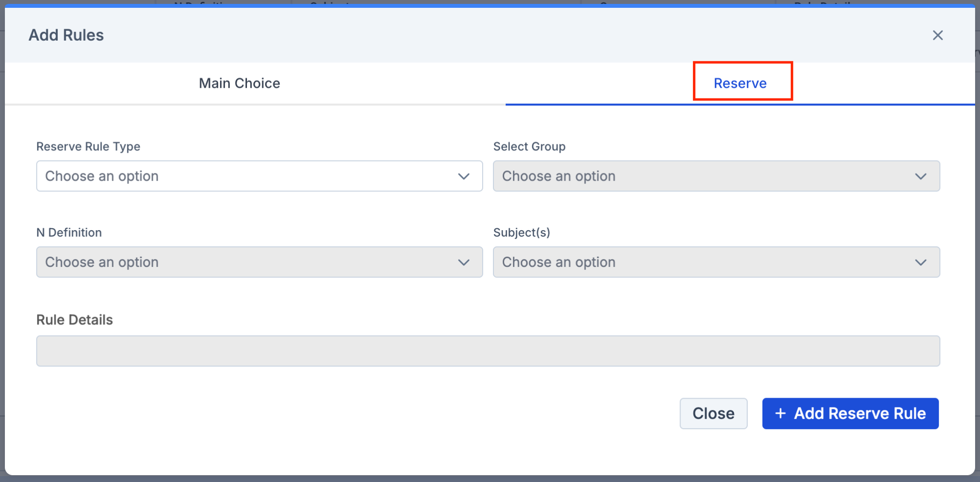Close the Add Rules dialog with X
Viewport: 980px width, 482px height.
[x=937, y=35]
